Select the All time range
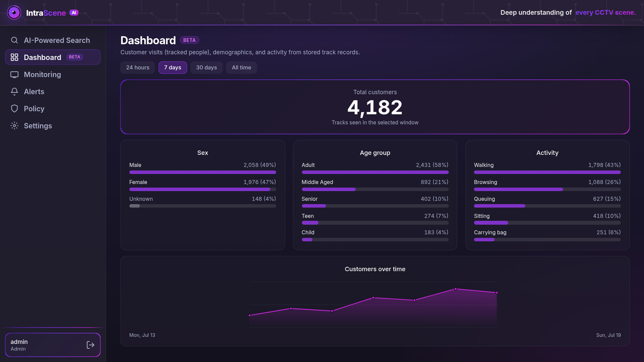This screenshot has width=644, height=362. [242, 68]
